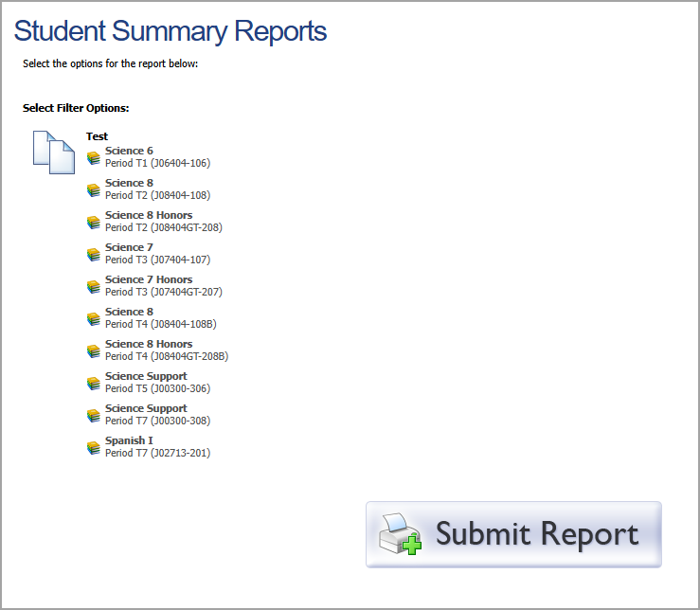Open Science 8 Honors above Period T2 (J08404GT-208)
700x610 pixels.
(149, 215)
